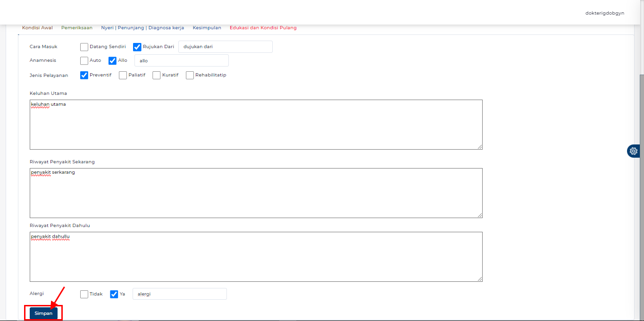Switch to the Kondisi Awal tab
The height and width of the screenshot is (321, 644).
[37, 28]
